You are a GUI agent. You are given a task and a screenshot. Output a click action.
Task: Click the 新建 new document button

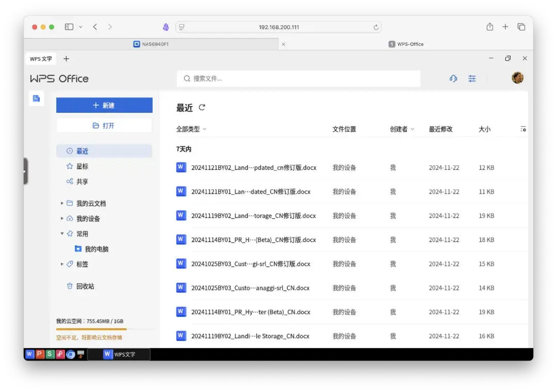pyautogui.click(x=104, y=105)
